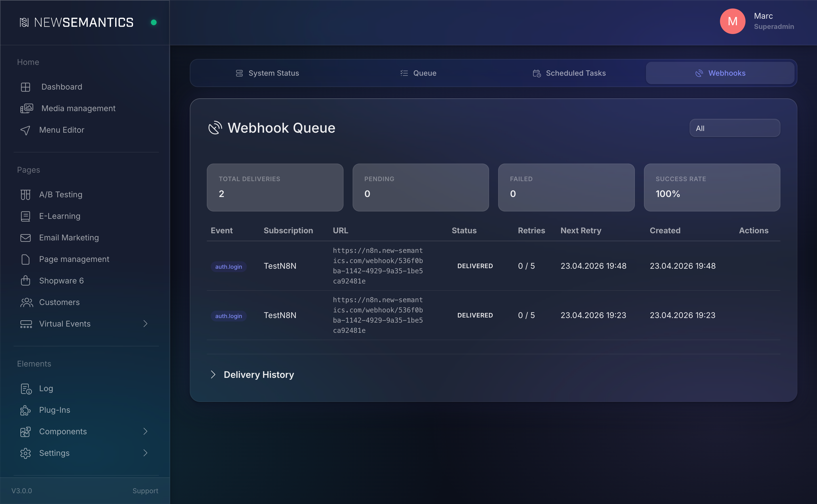Click the Email Marketing envelope icon
The image size is (817, 504).
coord(25,238)
